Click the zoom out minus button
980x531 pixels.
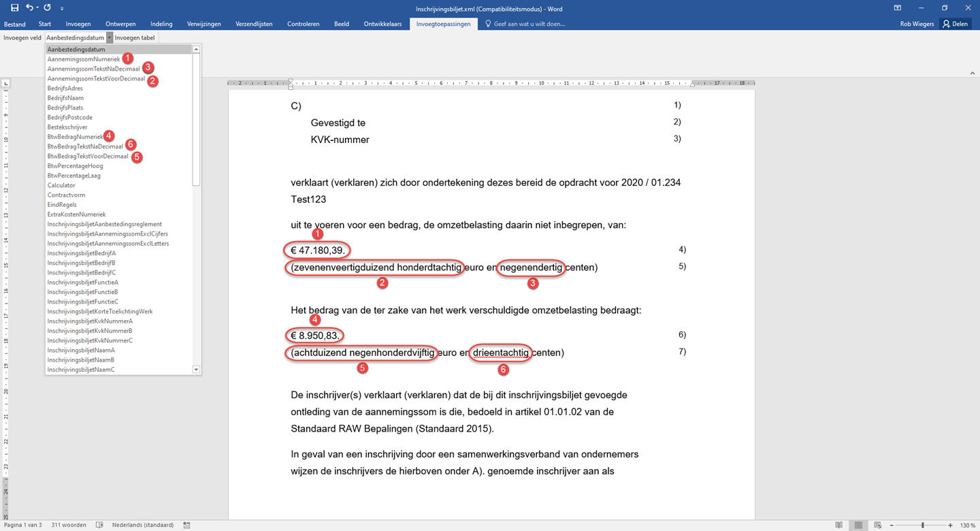(x=892, y=525)
